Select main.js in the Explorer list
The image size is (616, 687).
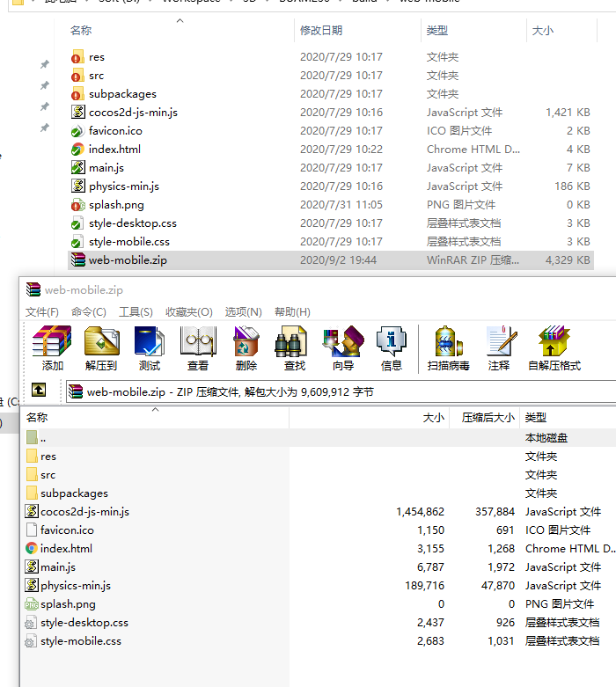[106, 168]
